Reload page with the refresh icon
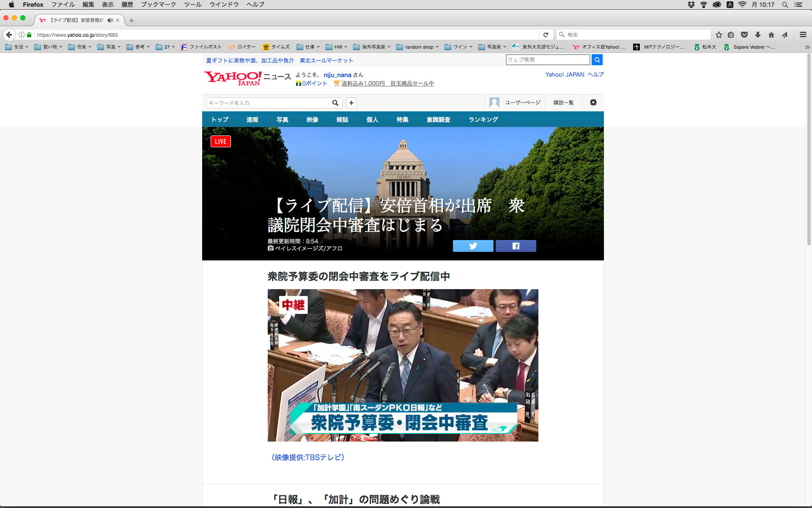The width and height of the screenshot is (812, 508). click(546, 35)
